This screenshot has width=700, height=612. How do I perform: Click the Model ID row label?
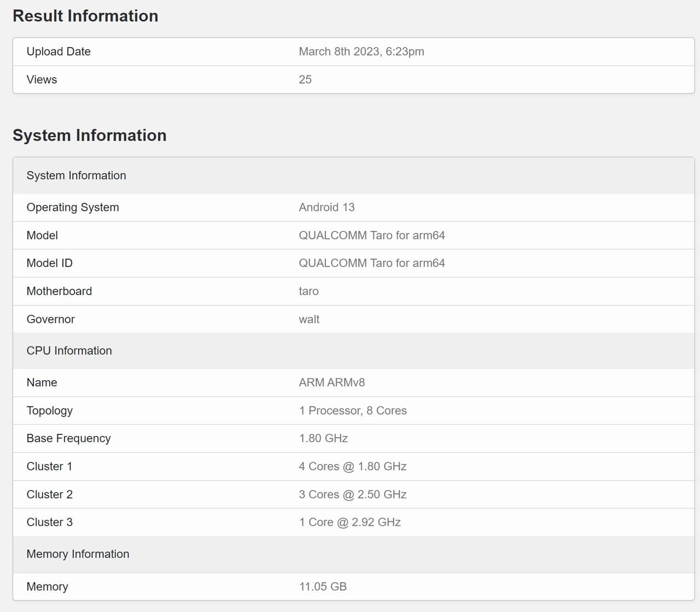tap(49, 263)
